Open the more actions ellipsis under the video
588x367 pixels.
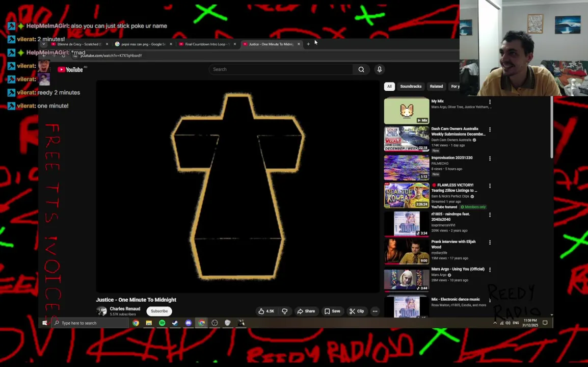coord(375,311)
